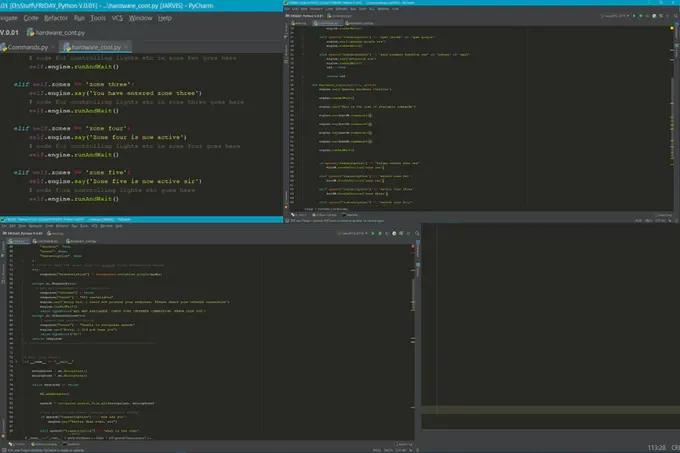Click red error indicator in bottom editor
680x453 pixels.
(x=412, y=246)
